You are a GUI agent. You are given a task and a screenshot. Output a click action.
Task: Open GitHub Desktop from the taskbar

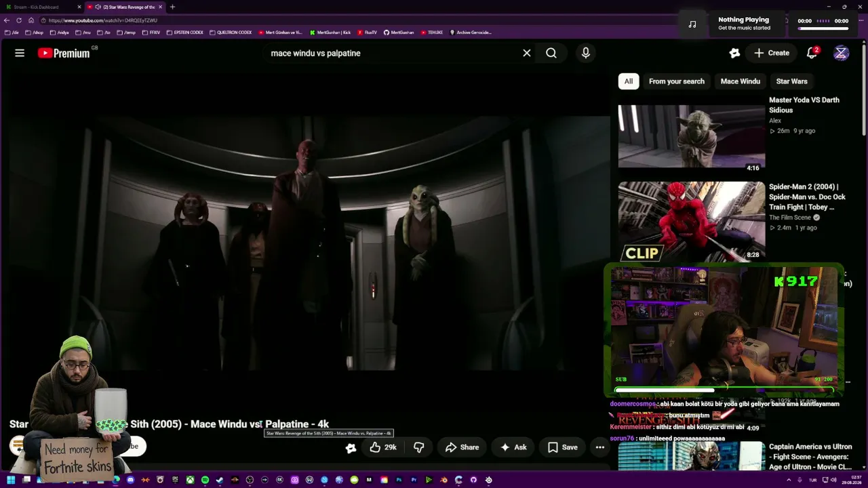[x=473, y=480]
